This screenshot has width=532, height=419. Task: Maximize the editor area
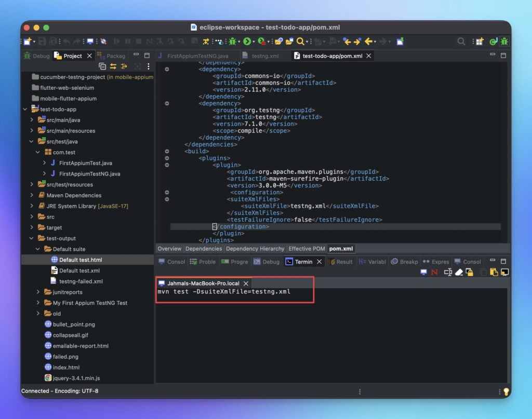503,55
